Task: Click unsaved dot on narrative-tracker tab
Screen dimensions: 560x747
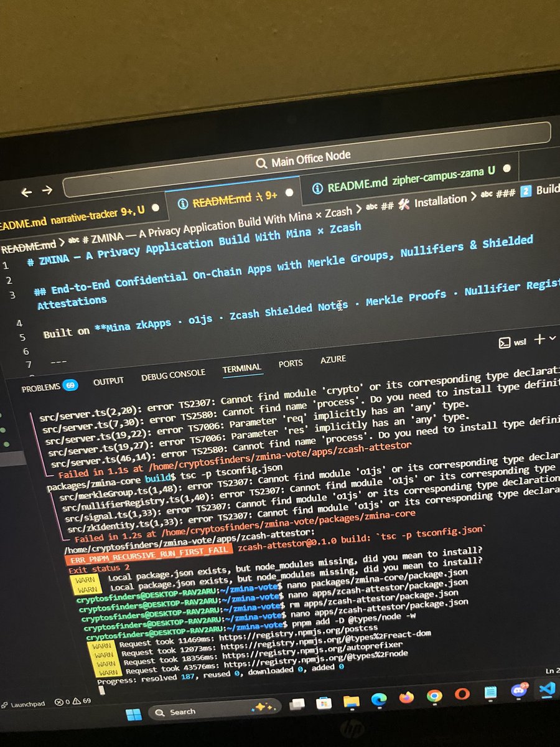Action: pyautogui.click(x=155, y=208)
